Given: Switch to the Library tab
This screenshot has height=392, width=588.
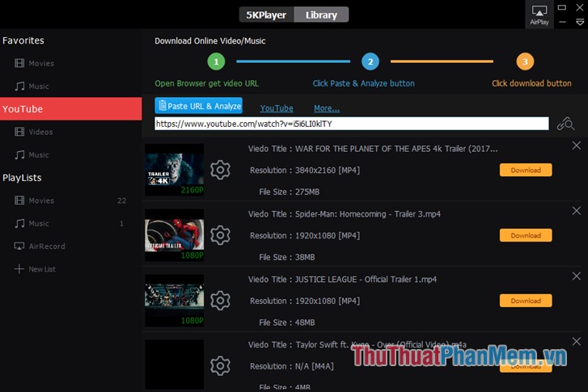Looking at the screenshot, I should [x=321, y=15].
